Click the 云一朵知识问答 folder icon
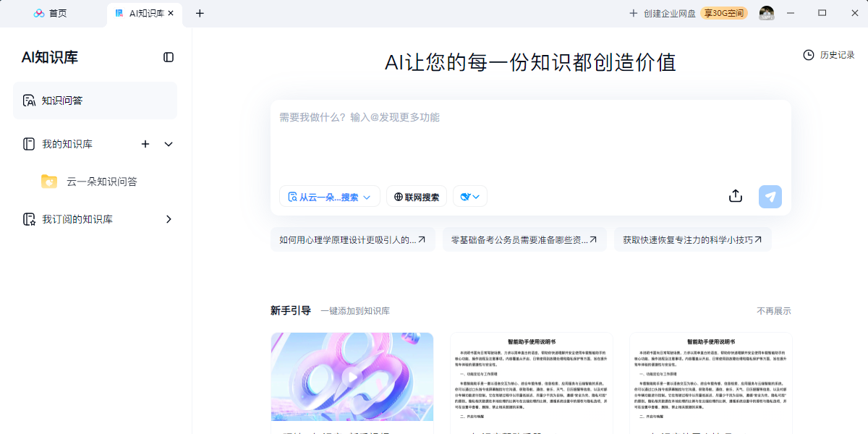The image size is (868, 434). (x=49, y=182)
